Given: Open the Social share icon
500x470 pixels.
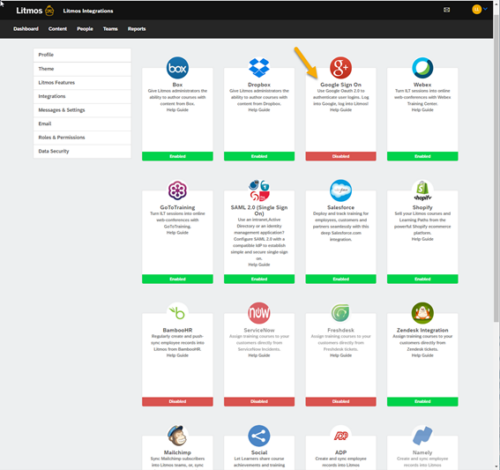Looking at the screenshot, I should 259,436.
